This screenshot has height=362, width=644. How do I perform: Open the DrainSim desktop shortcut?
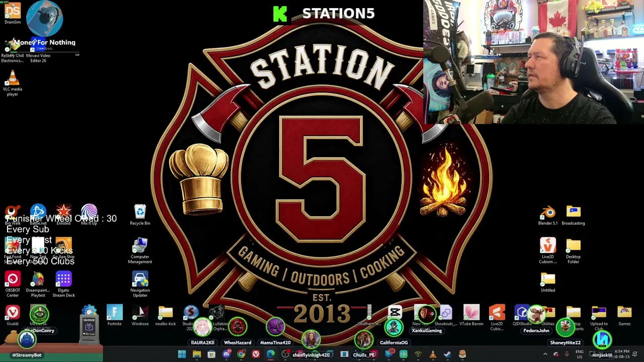click(x=13, y=14)
